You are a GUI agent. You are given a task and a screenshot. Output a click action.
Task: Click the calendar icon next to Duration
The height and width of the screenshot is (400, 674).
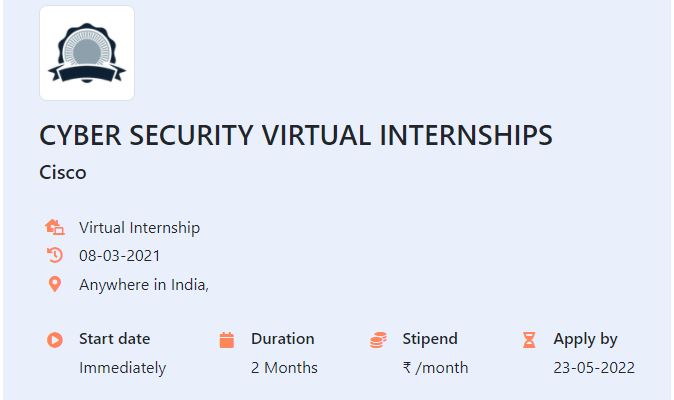click(227, 339)
